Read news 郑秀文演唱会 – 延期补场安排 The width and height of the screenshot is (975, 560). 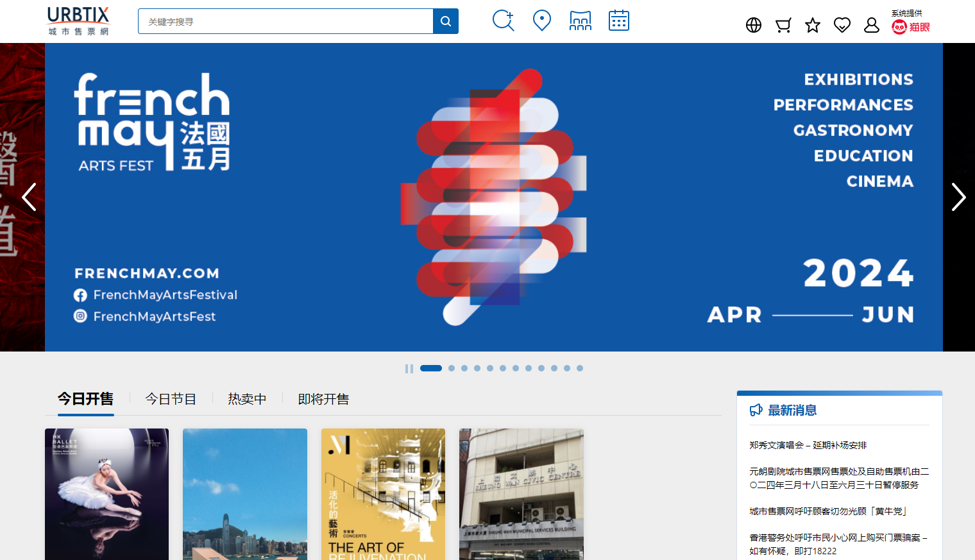pos(808,445)
